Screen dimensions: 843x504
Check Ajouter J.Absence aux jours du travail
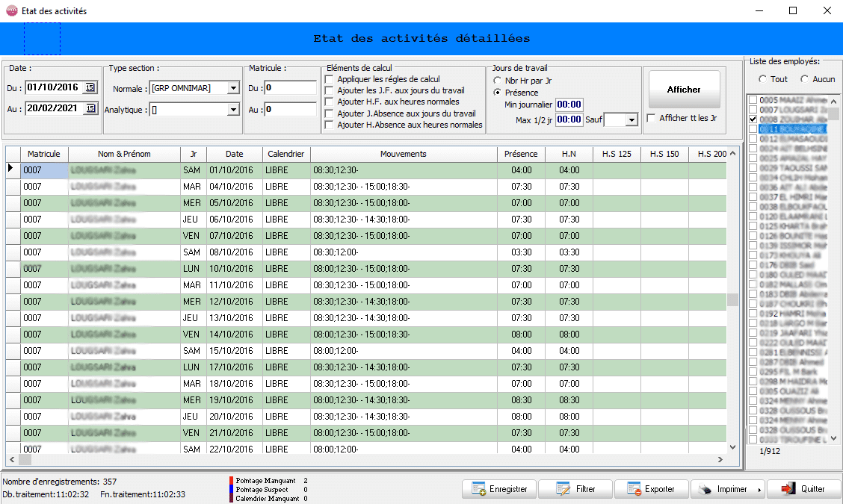coord(329,114)
